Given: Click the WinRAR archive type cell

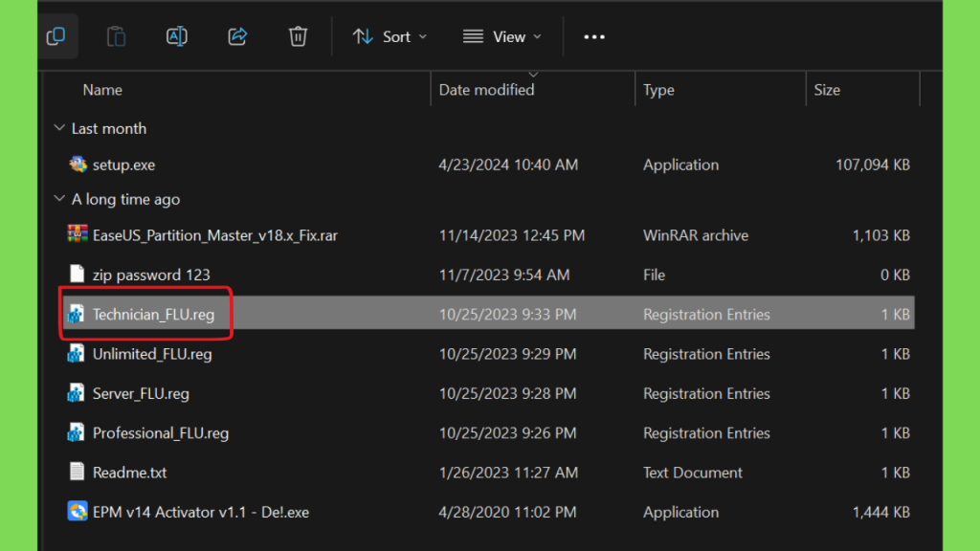Looking at the screenshot, I should (696, 235).
